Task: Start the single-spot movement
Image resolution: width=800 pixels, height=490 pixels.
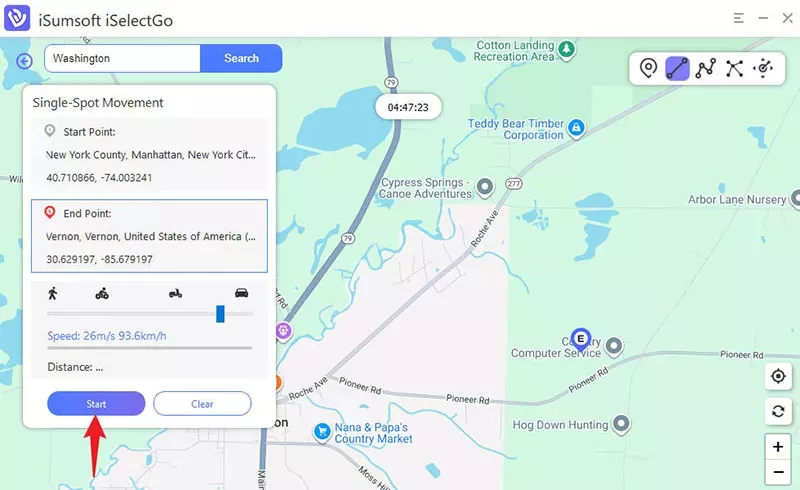Action: [96, 404]
